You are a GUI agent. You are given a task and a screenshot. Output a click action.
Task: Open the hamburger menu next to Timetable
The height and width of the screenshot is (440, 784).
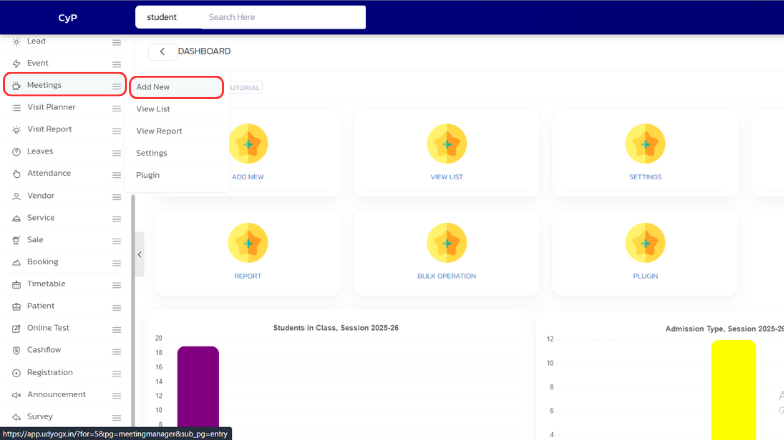[x=116, y=284]
